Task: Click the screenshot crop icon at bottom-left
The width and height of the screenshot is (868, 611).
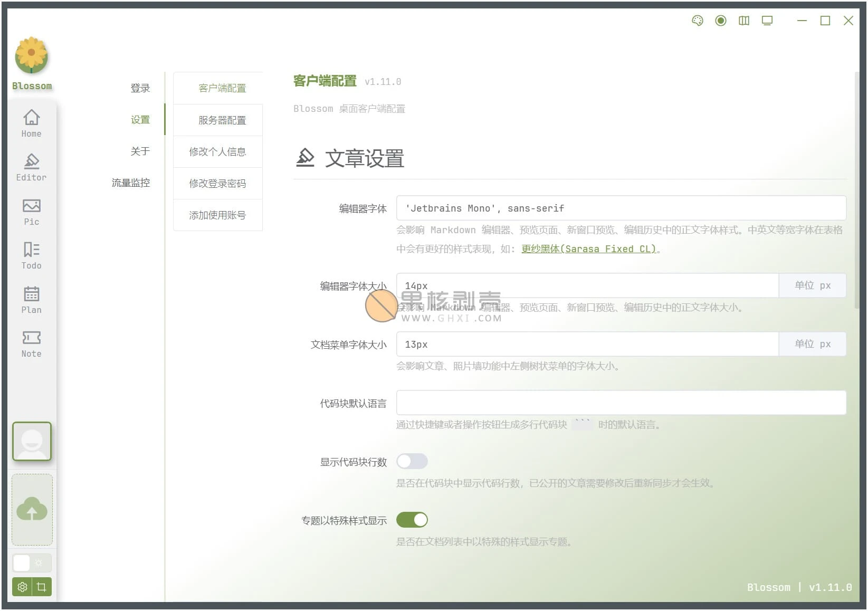Action: click(42, 587)
